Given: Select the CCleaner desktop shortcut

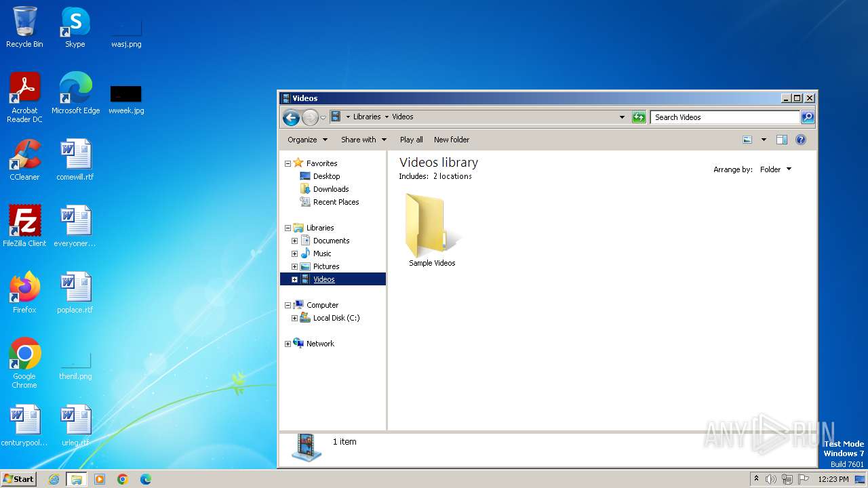Looking at the screenshot, I should pos(24,160).
